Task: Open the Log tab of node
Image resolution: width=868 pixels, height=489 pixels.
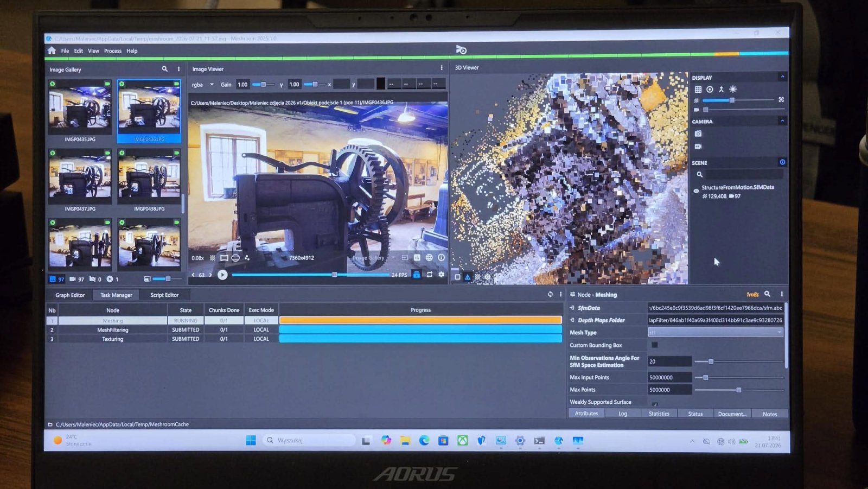Action: point(623,414)
